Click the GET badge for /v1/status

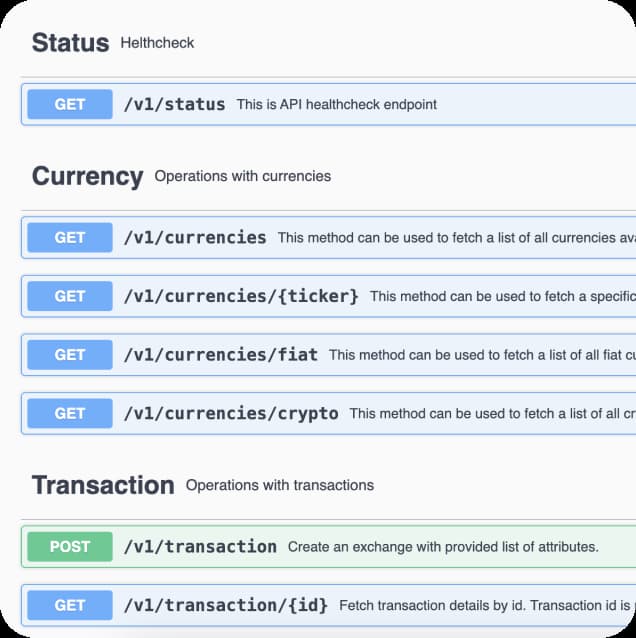tap(70, 104)
